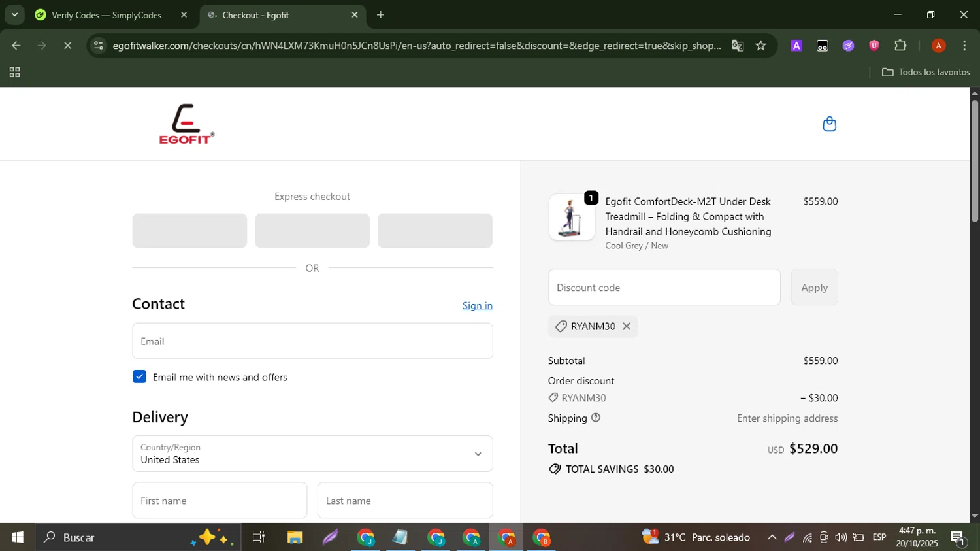Screen dimensions: 980x551
Task: Click the Enter shipping address text
Action: 787,418
